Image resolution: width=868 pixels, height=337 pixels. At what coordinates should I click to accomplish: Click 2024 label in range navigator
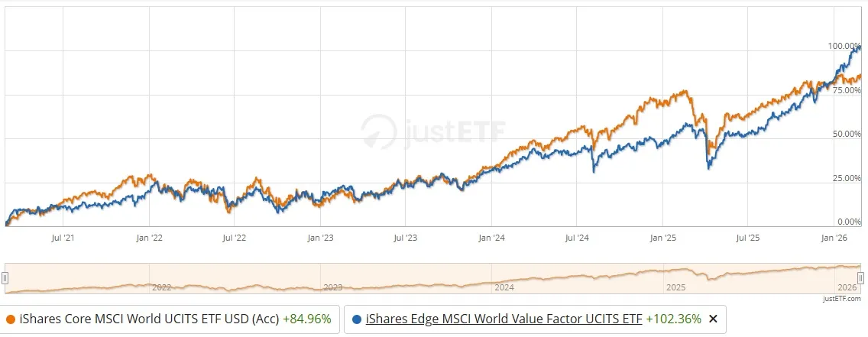click(504, 288)
